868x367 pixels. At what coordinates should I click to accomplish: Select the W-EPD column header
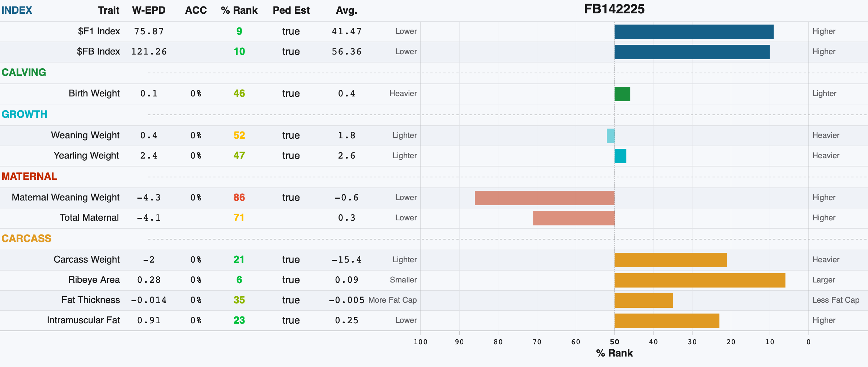coord(149,10)
